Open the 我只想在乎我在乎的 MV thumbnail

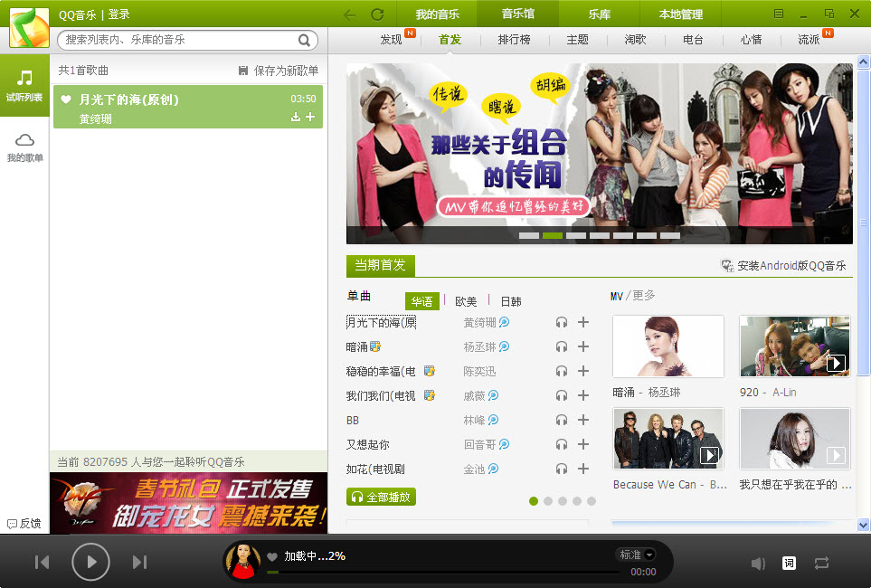click(795, 439)
